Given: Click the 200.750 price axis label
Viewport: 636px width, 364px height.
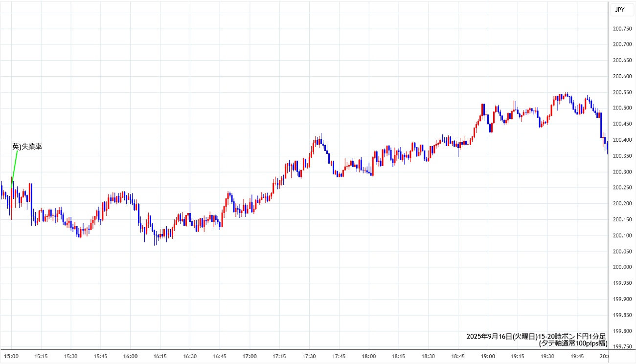Looking at the screenshot, I should (622, 28).
